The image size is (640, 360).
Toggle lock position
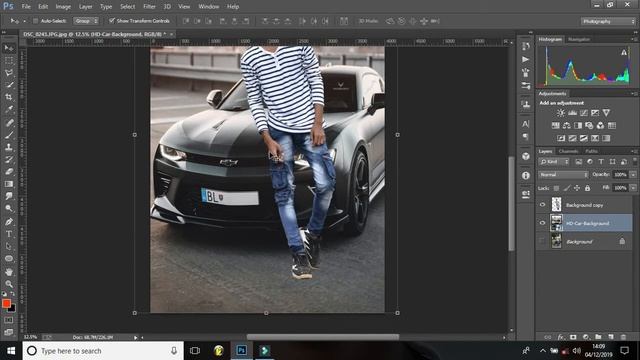(x=577, y=188)
